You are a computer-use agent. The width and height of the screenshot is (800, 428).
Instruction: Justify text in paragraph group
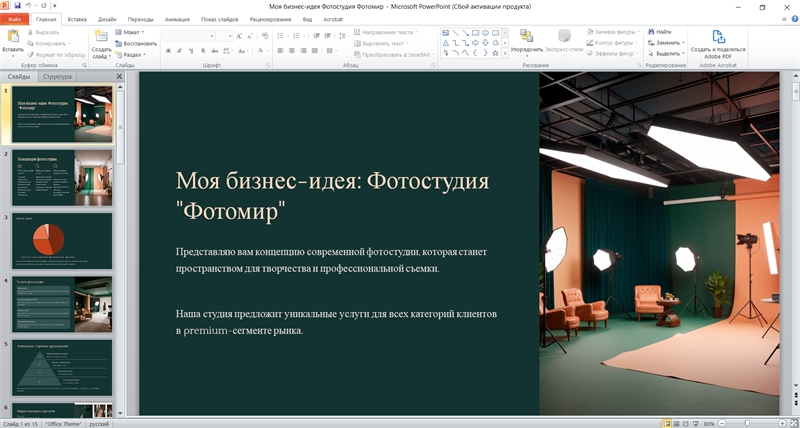point(315,51)
